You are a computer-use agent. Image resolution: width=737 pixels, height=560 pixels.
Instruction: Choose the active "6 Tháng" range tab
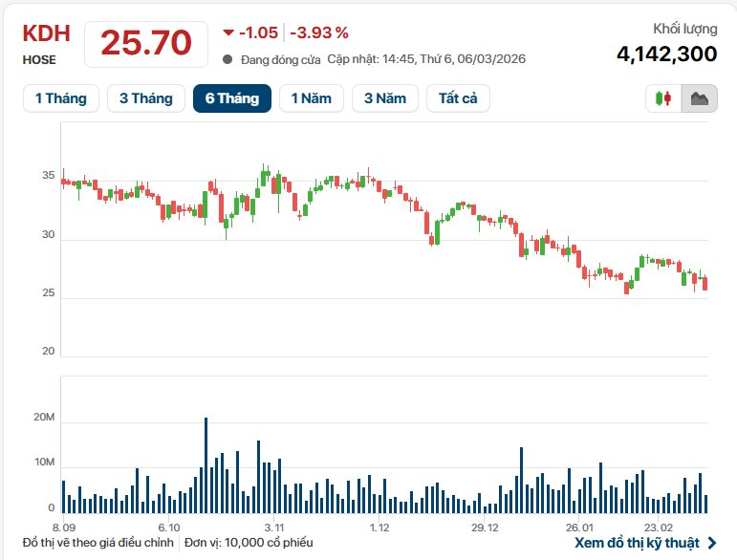tap(231, 98)
